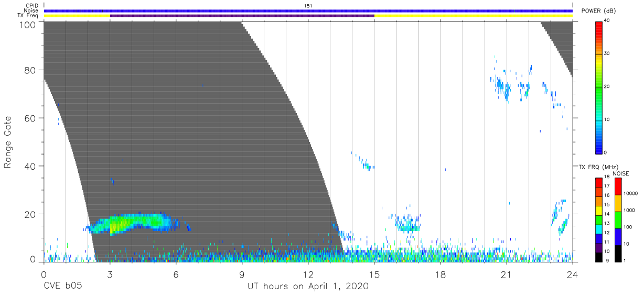Click the 'CVE b05' radar label
The image size is (644, 297).
(63, 287)
